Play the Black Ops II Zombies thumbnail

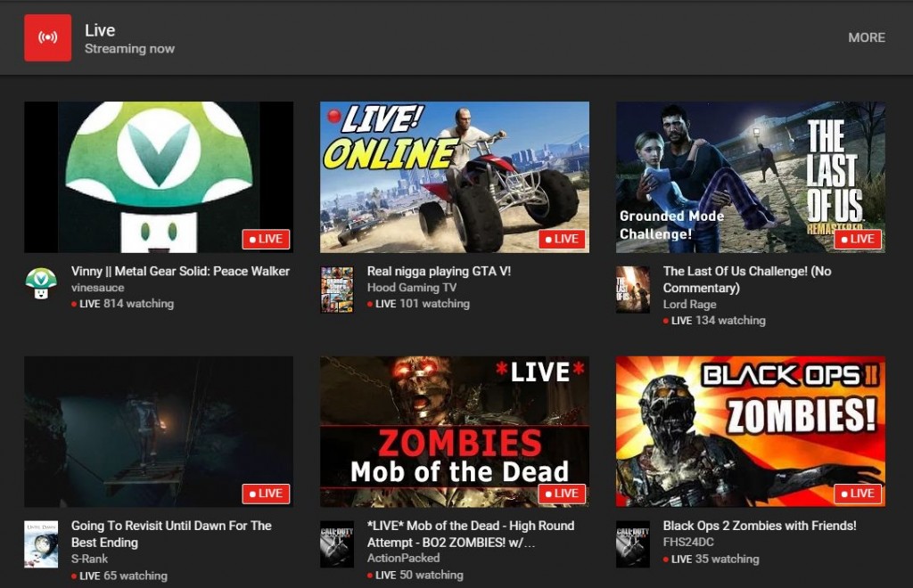click(x=751, y=431)
